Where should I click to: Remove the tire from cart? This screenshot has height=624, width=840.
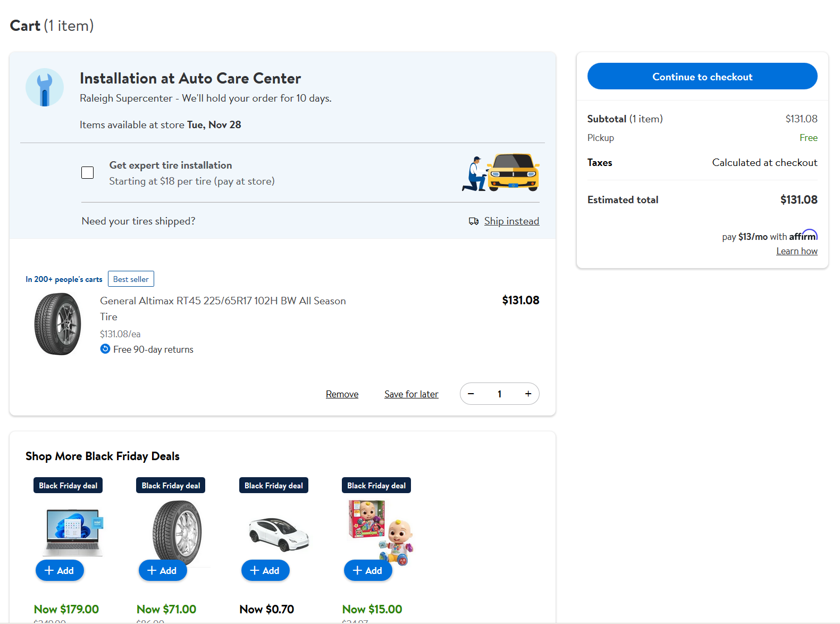coord(342,394)
